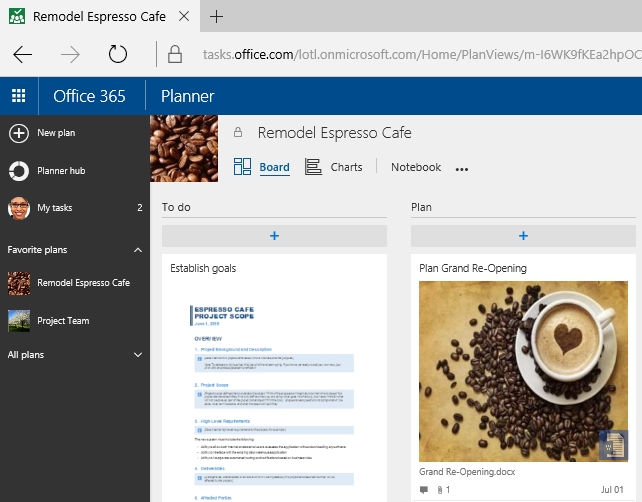Collapse the Favorite plans section

[138, 250]
